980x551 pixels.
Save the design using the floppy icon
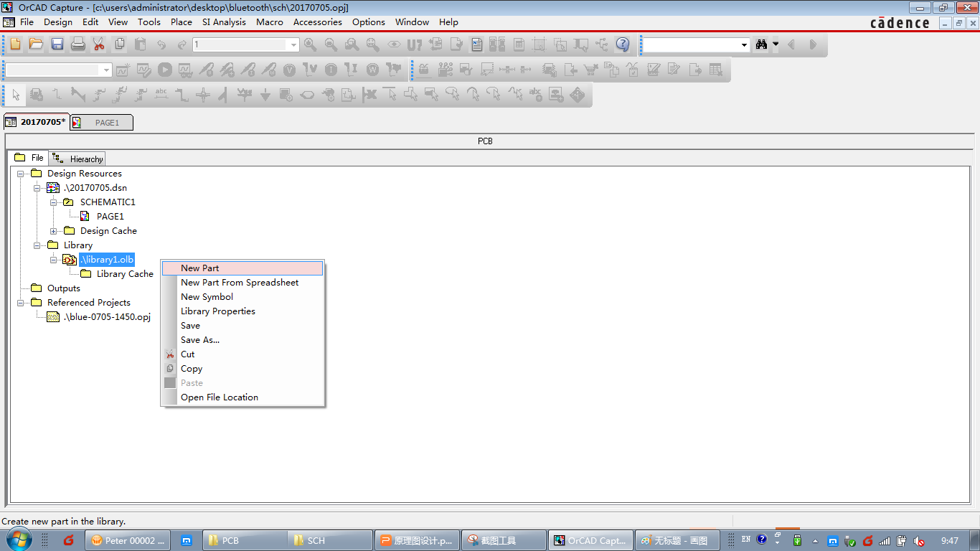[57, 44]
